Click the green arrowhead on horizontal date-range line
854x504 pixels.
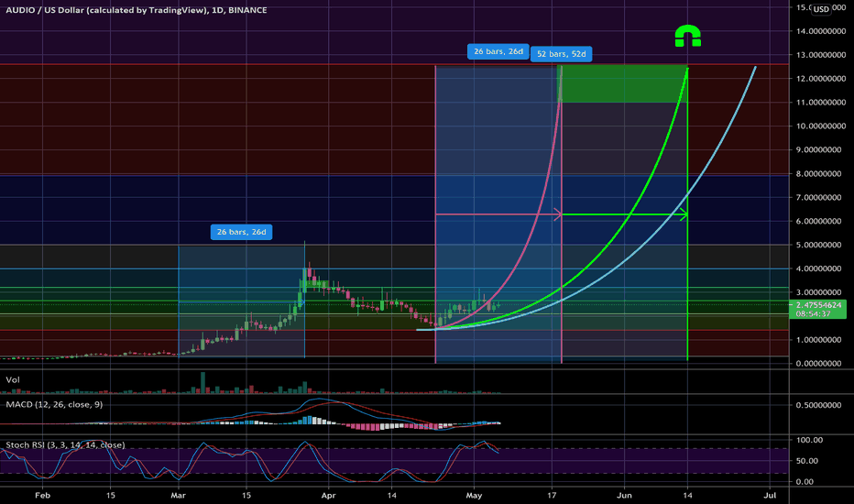point(684,214)
